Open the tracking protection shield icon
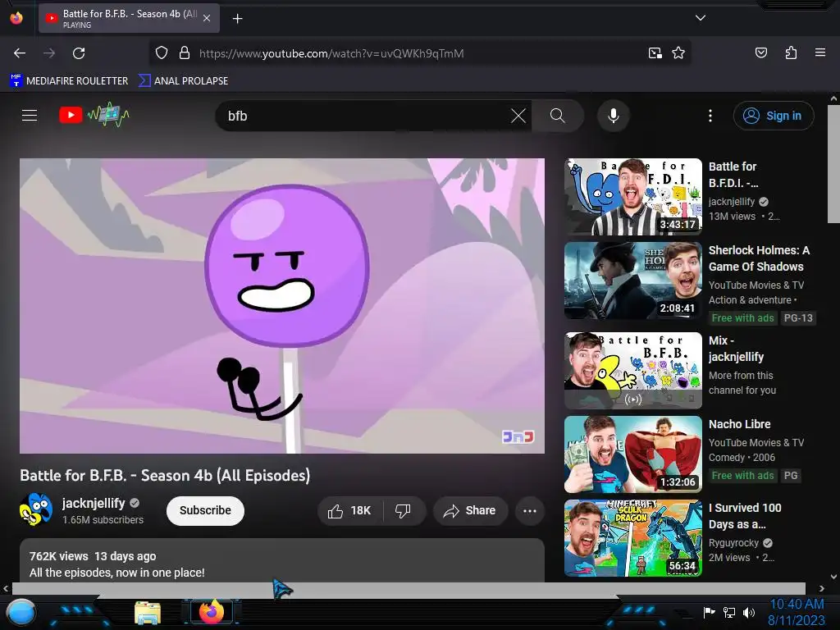840x630 pixels. [x=162, y=53]
